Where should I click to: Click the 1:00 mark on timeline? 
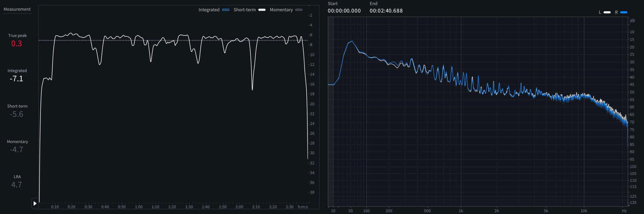click(138, 207)
